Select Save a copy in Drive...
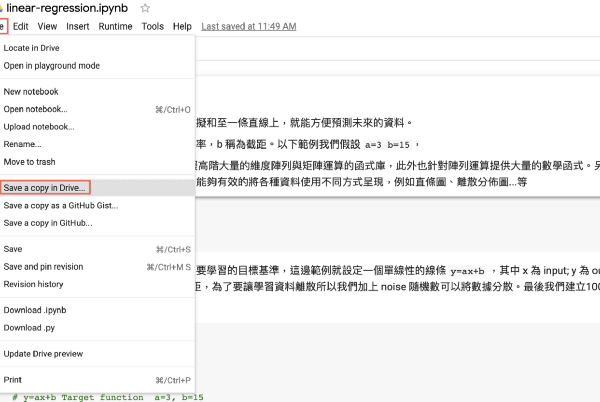Screen dimensions: 600x402 46,187
